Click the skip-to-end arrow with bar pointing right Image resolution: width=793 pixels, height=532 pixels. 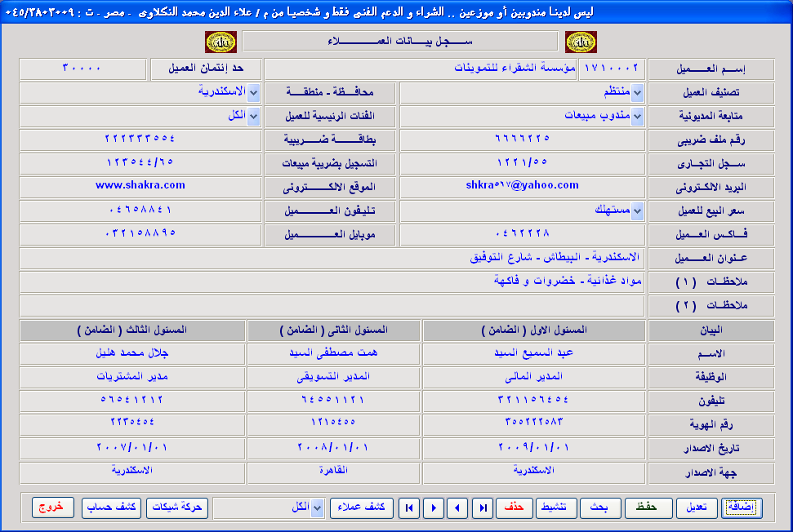click(x=483, y=508)
